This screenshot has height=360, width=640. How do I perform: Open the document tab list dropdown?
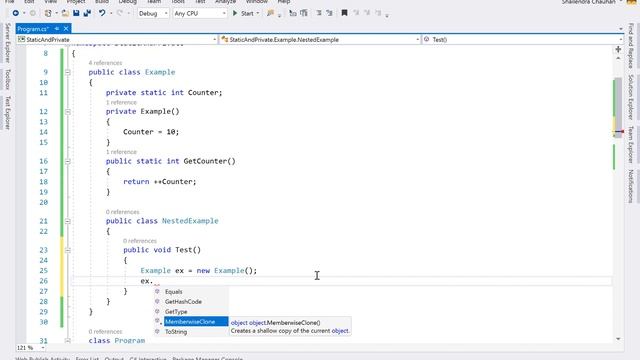coord(620,29)
